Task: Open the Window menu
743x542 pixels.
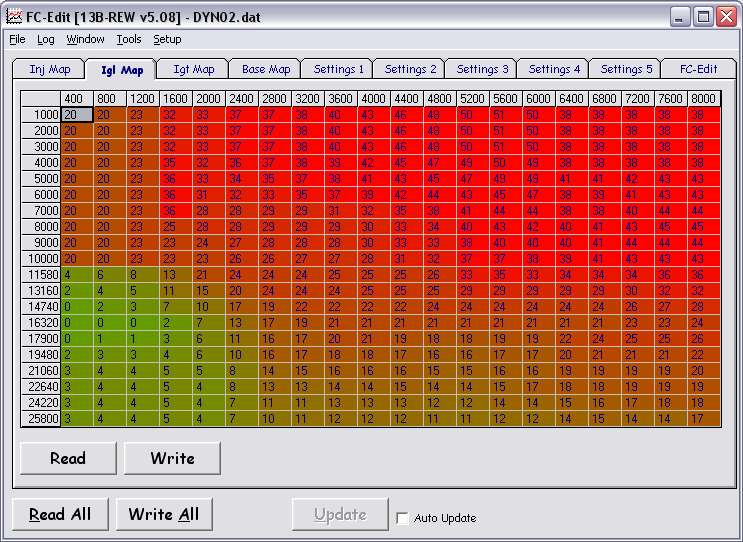Action: [x=85, y=40]
